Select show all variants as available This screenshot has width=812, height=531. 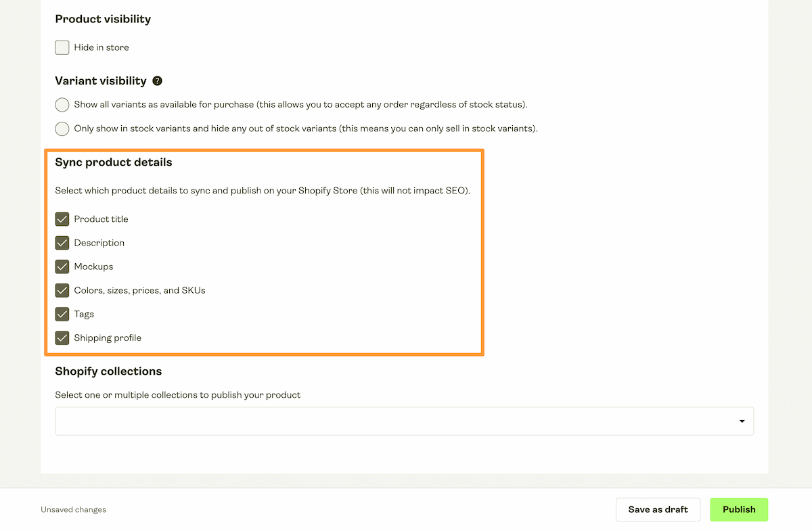(x=62, y=105)
